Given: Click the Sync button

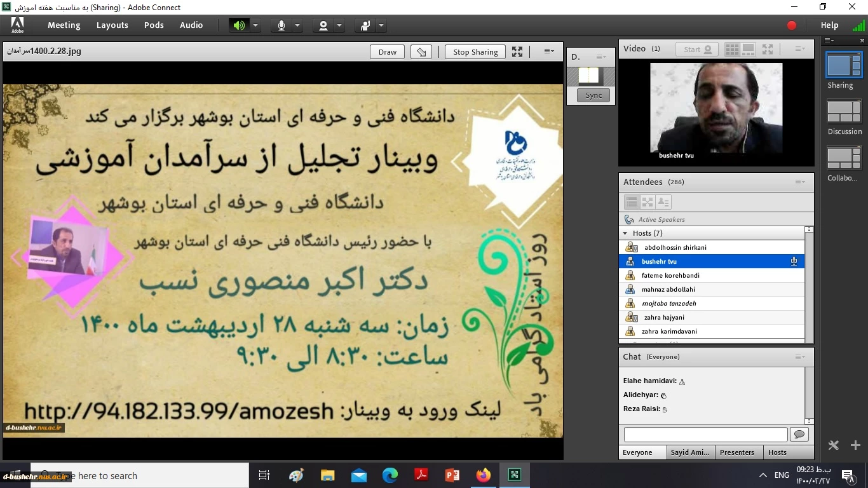Looking at the screenshot, I should click(593, 95).
